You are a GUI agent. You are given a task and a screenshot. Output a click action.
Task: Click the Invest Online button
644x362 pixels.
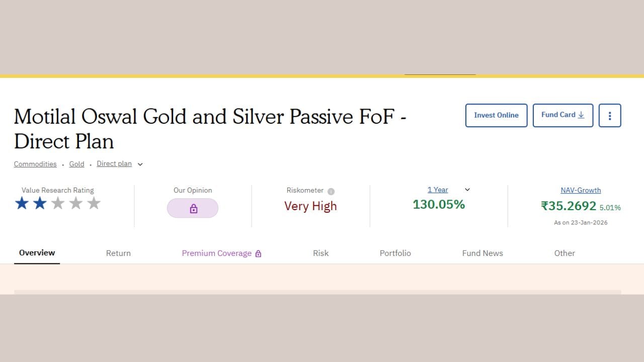pyautogui.click(x=496, y=115)
